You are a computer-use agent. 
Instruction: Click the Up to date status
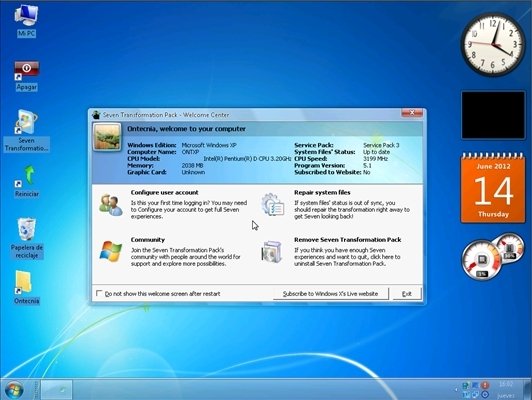tap(376, 152)
